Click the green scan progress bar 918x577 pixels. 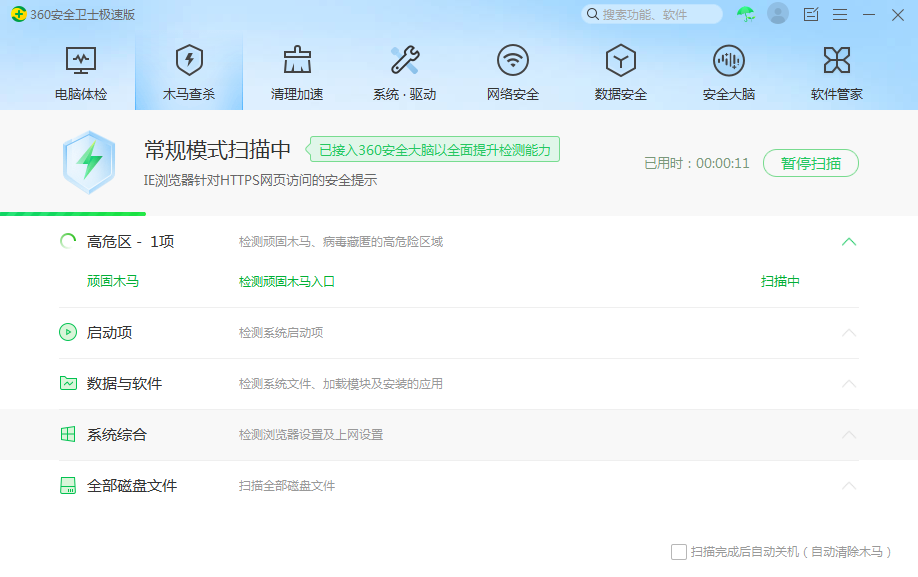click(x=73, y=214)
